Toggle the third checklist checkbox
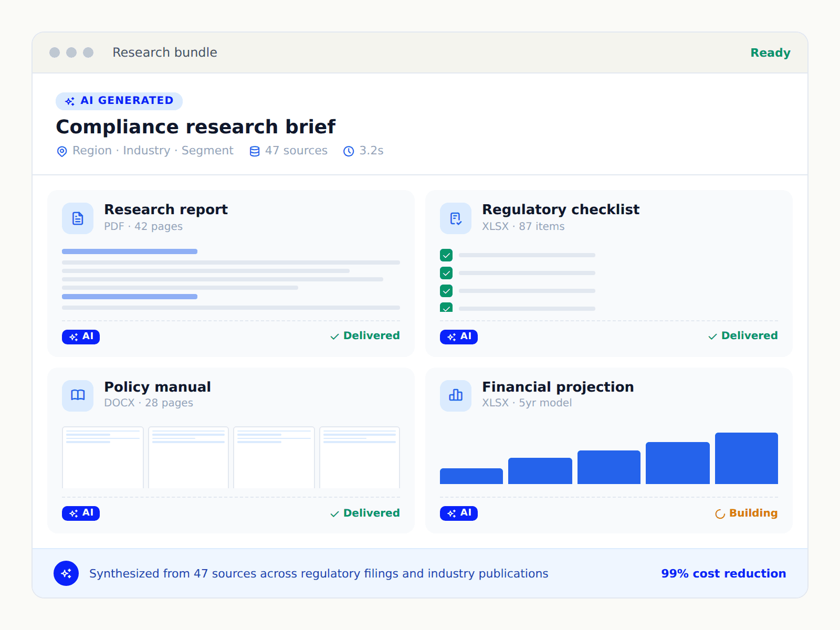The height and width of the screenshot is (630, 840). [x=446, y=291]
